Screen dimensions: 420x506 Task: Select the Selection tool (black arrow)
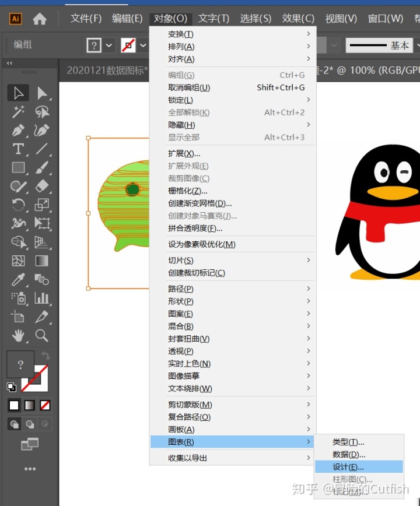click(18, 93)
